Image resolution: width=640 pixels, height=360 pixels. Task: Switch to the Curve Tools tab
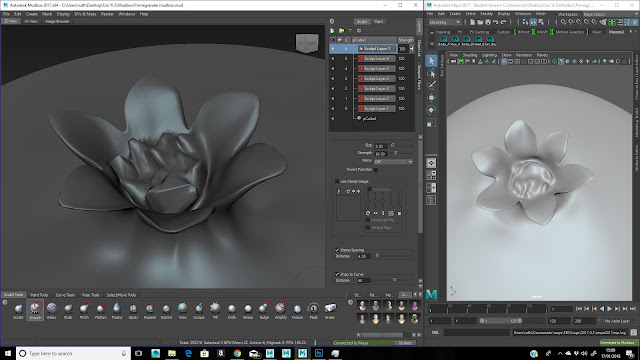[x=65, y=295]
